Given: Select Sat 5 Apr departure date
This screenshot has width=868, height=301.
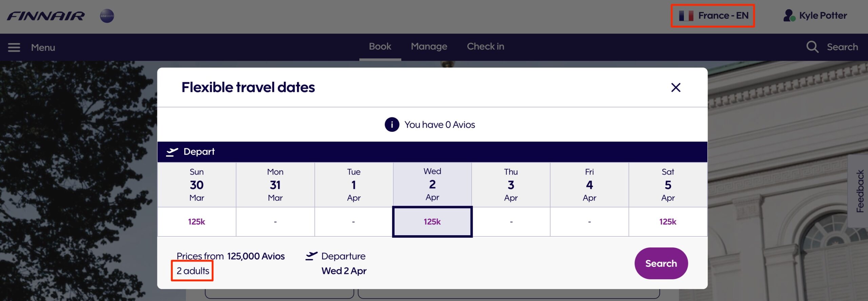Looking at the screenshot, I should click(x=668, y=185).
